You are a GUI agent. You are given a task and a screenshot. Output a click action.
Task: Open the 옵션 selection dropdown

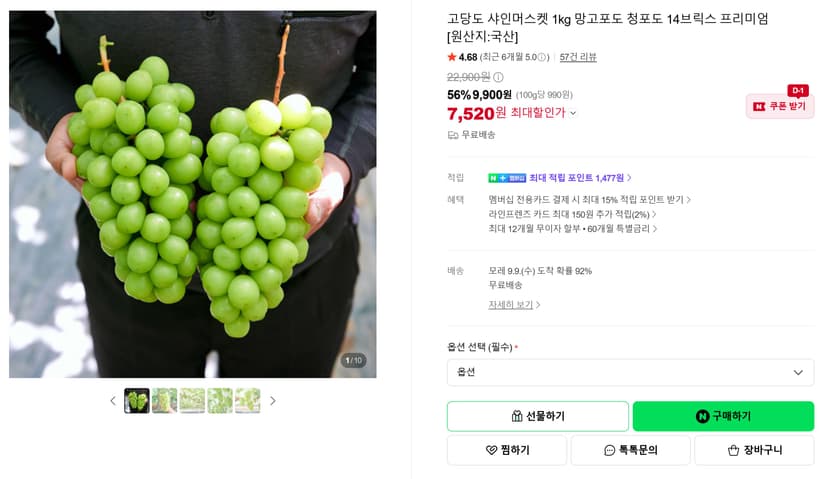tap(631, 372)
